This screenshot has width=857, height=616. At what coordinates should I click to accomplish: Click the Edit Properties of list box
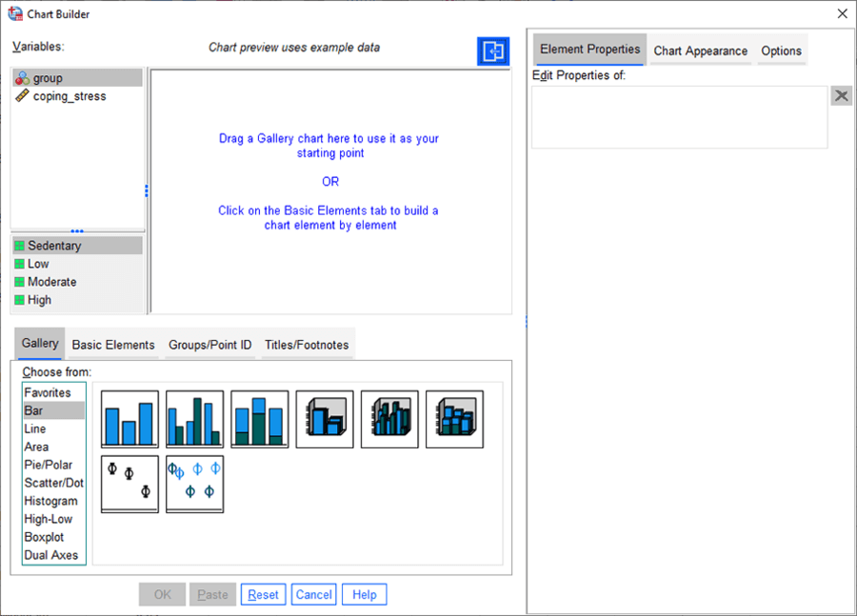tap(679, 117)
